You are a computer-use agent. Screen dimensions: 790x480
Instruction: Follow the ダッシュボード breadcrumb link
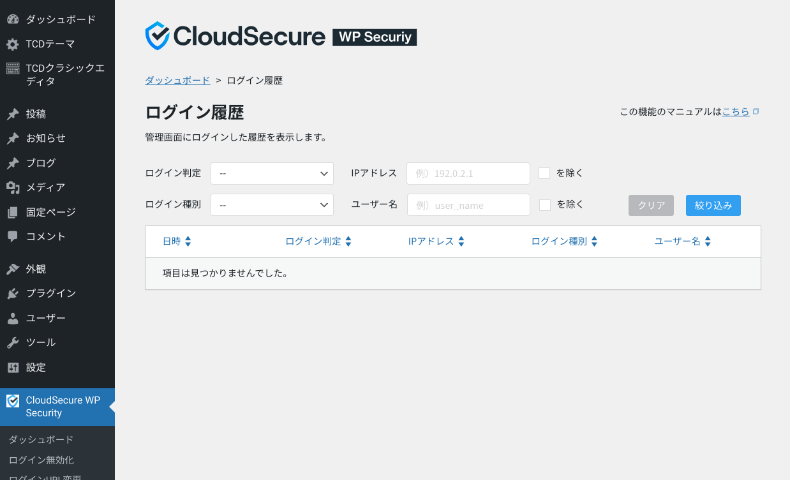[x=177, y=81]
